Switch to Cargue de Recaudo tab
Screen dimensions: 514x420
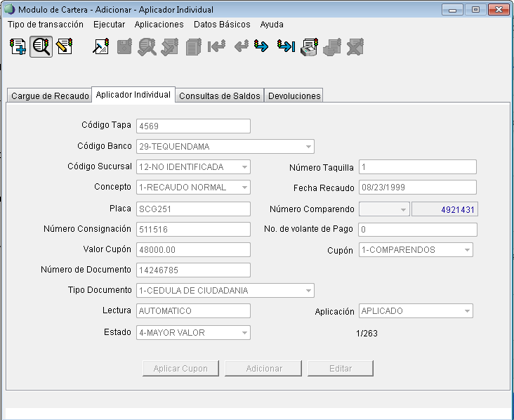coord(50,96)
